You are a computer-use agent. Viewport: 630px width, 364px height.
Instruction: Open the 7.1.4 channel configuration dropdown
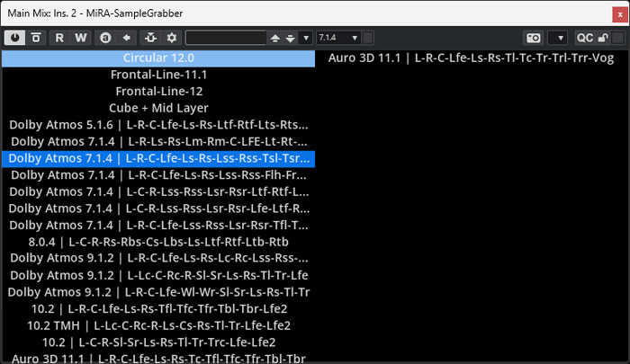point(338,38)
